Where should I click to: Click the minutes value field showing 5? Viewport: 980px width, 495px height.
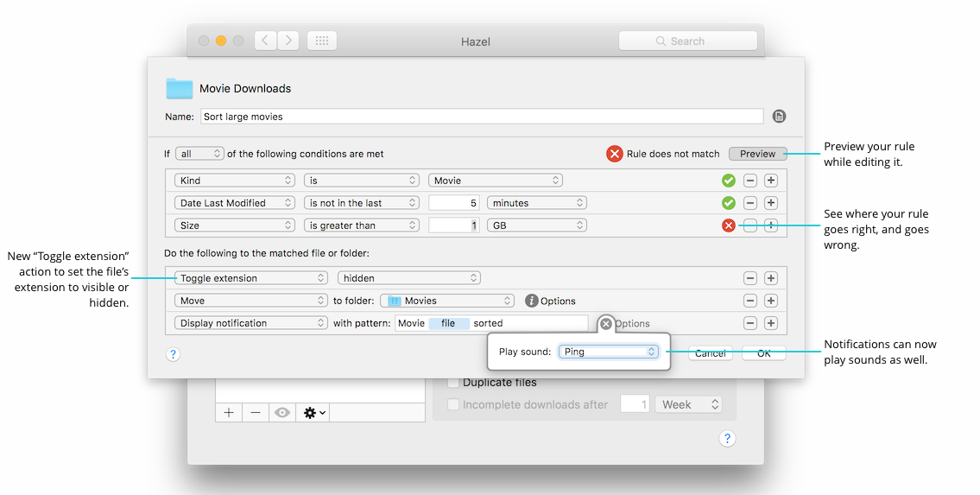454,203
